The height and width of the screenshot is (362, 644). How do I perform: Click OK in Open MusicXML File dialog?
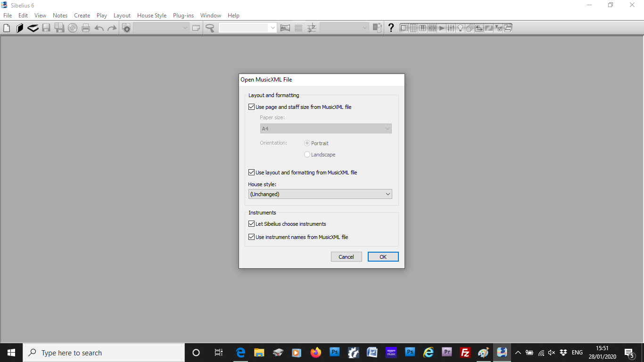(x=383, y=257)
